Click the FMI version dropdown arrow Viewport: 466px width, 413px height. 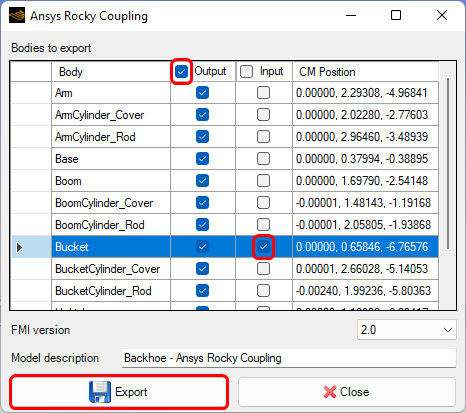coord(448,330)
